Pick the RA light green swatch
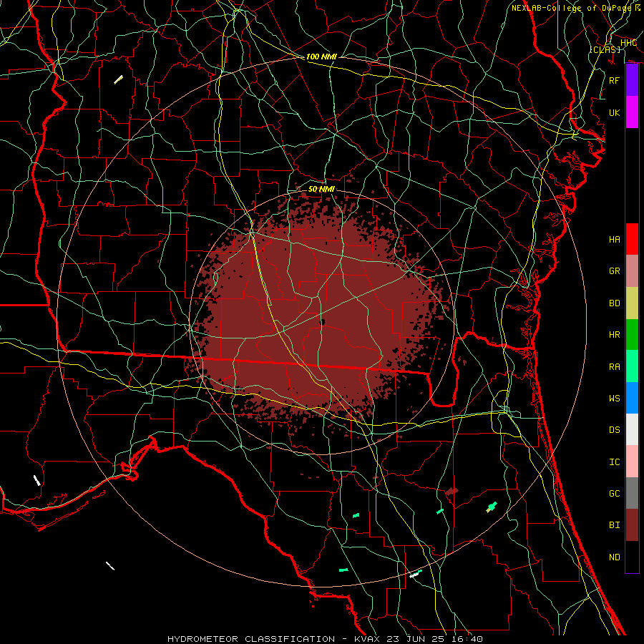Viewport: 644px width, 644px height. (632, 366)
